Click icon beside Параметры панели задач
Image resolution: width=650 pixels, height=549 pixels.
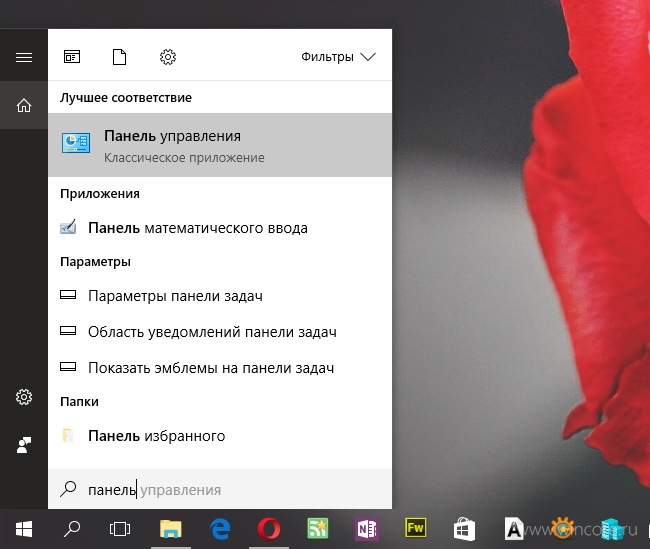(x=68, y=295)
